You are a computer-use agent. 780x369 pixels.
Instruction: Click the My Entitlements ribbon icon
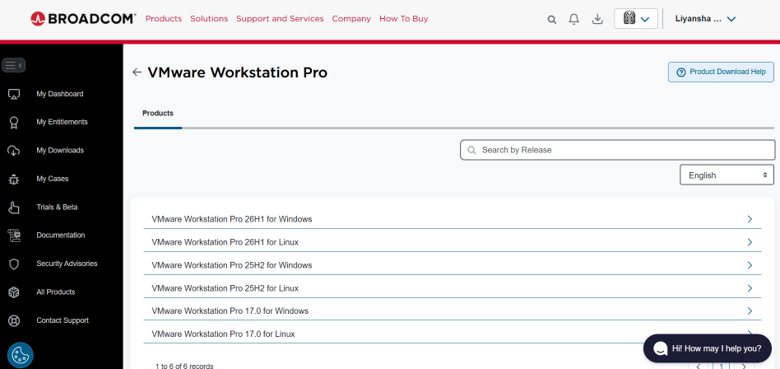point(14,122)
